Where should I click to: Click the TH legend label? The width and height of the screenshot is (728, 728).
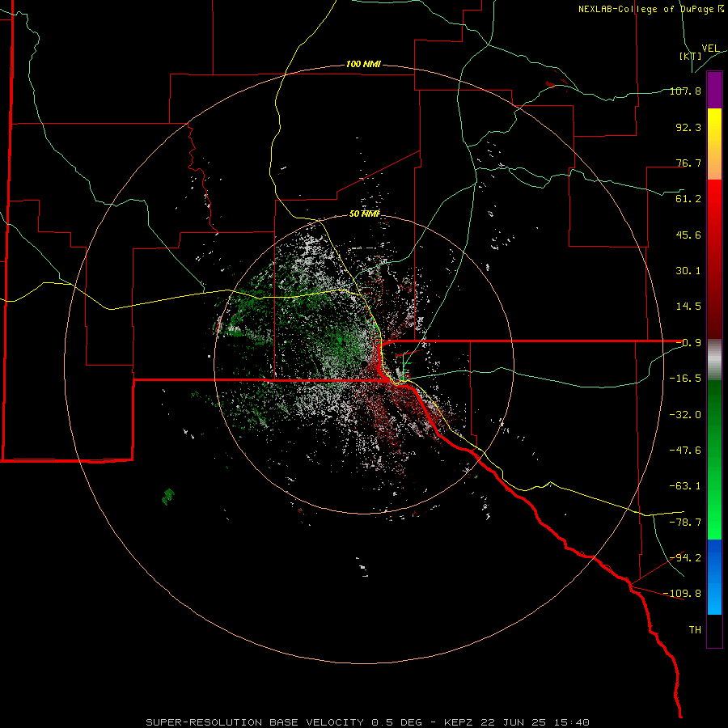[x=695, y=630]
